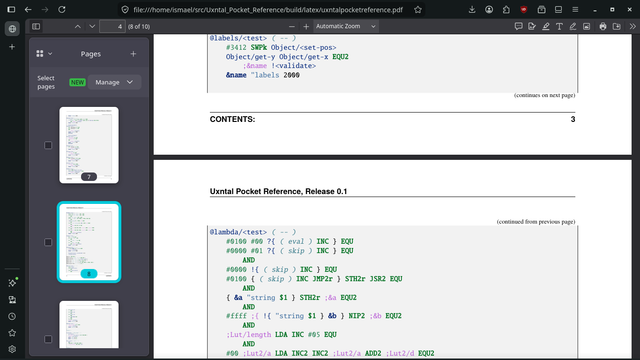Zoom in with the plus button

(x=306, y=27)
